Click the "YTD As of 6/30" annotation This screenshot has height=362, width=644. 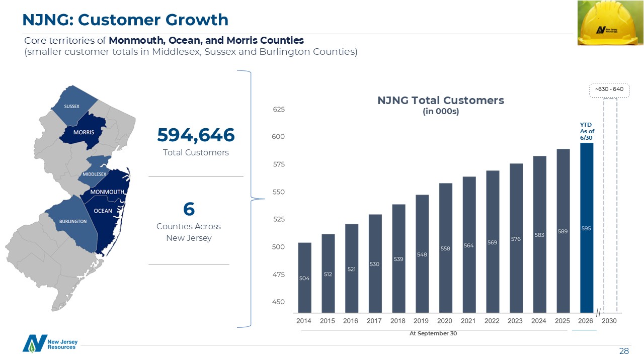pyautogui.click(x=587, y=131)
